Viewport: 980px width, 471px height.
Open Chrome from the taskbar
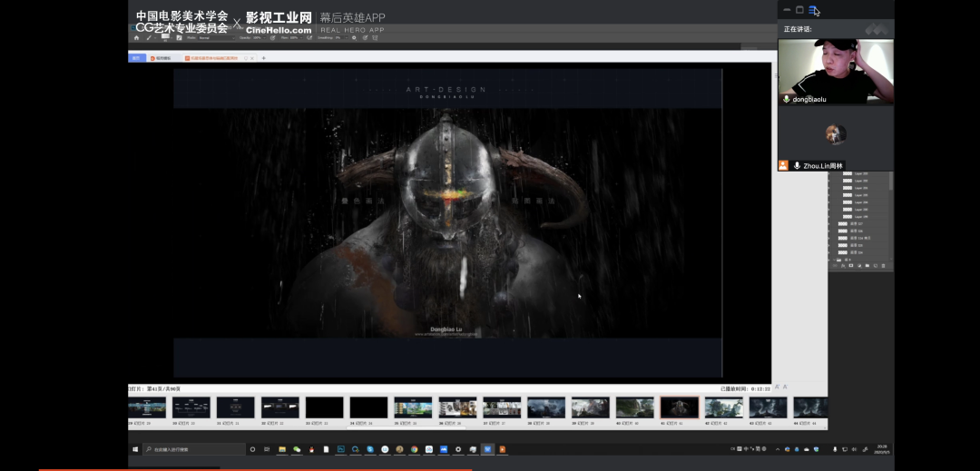[x=414, y=449]
